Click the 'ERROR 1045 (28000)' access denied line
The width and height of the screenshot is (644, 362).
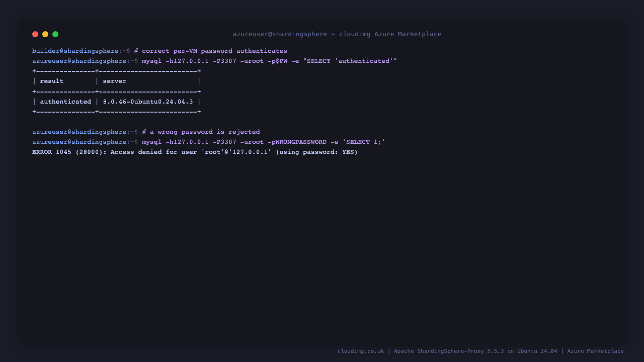pyautogui.click(x=195, y=152)
